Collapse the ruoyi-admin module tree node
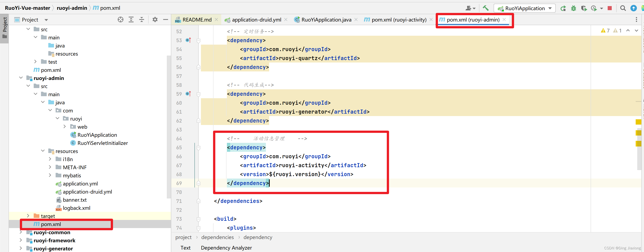The height and width of the screenshot is (252, 644). click(x=21, y=78)
